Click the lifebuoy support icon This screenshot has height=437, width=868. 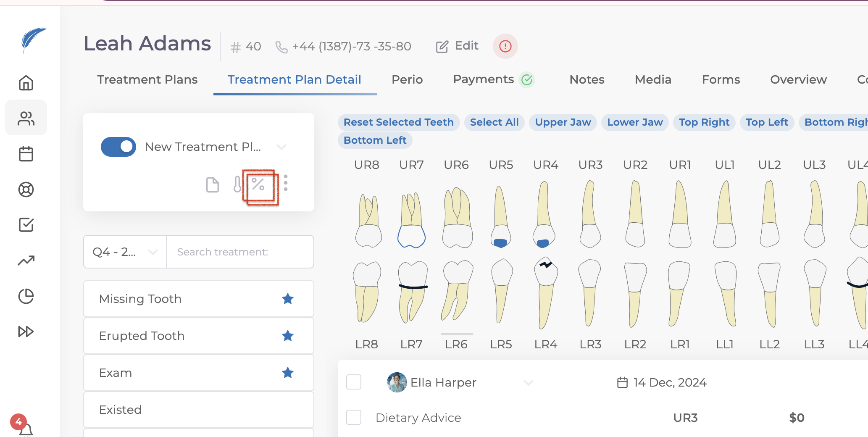tap(26, 190)
